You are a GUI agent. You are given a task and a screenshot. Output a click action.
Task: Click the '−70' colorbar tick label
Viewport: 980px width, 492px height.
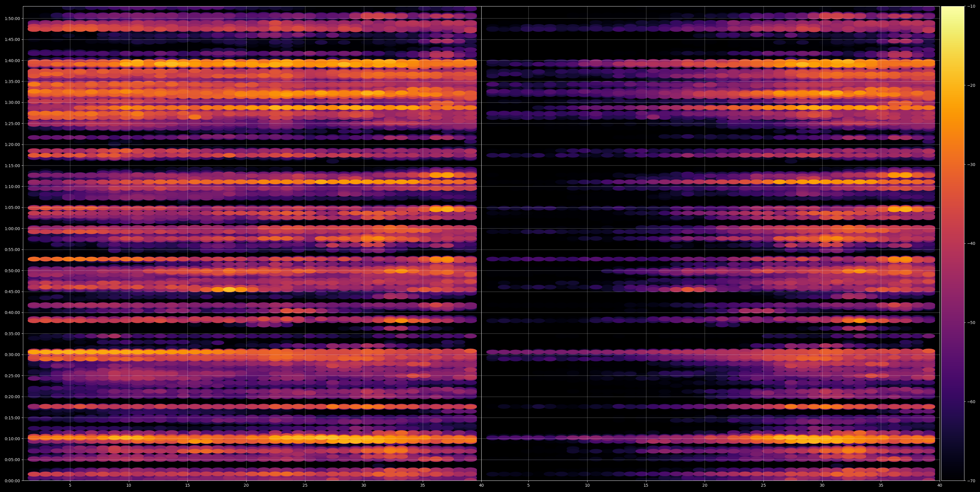(x=971, y=481)
